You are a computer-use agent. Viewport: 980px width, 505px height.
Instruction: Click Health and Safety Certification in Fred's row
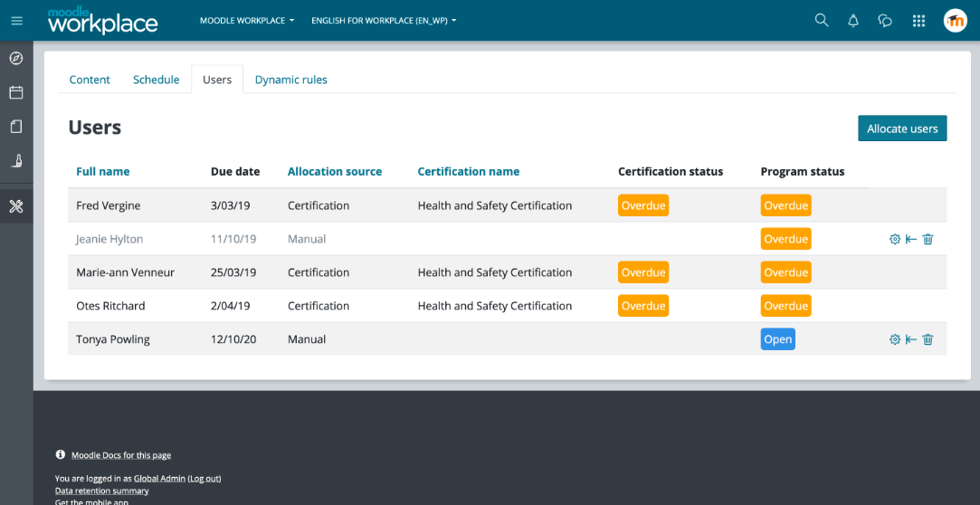pos(494,205)
